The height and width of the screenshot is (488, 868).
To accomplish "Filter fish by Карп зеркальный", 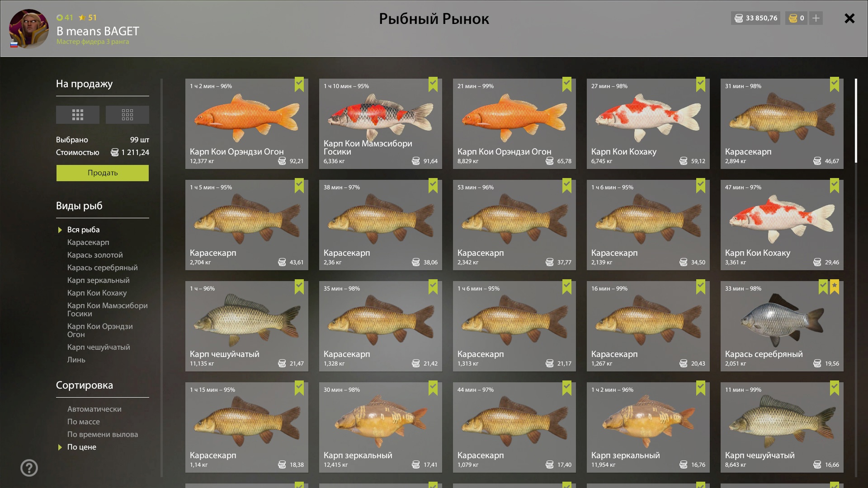I will pyautogui.click(x=98, y=280).
